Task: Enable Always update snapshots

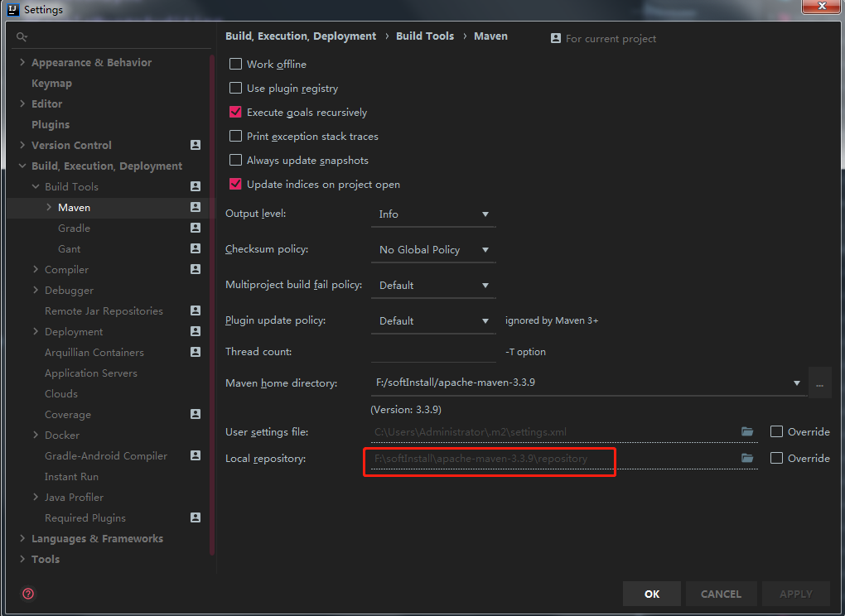Action: (x=235, y=160)
